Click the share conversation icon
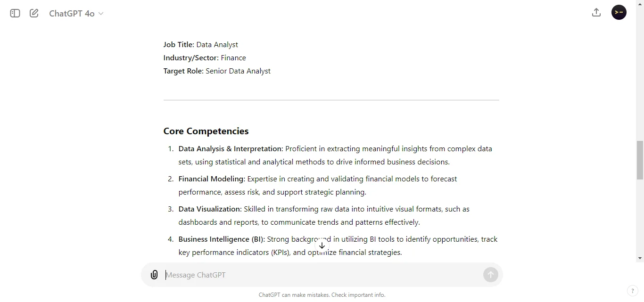The image size is (644, 302). point(596,13)
